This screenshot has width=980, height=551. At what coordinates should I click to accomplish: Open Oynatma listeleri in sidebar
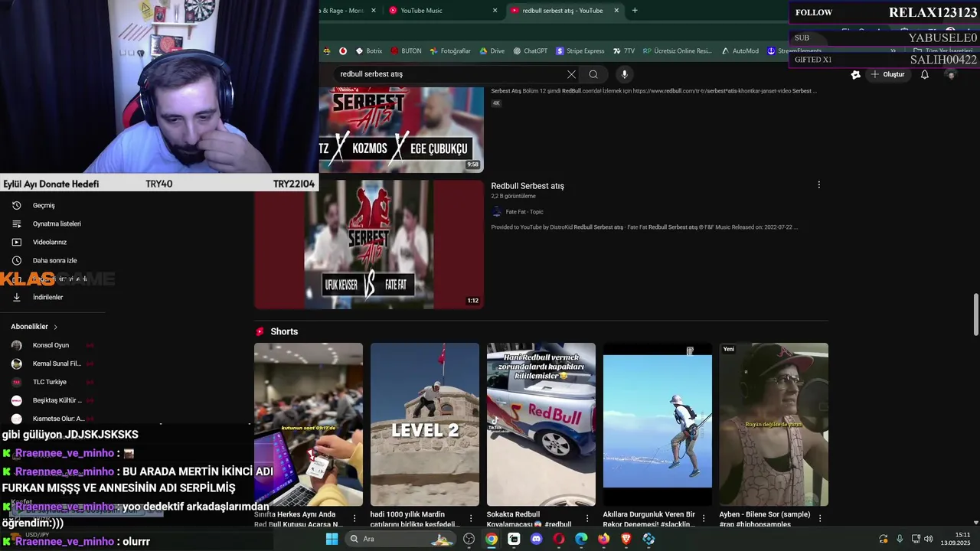pos(57,224)
